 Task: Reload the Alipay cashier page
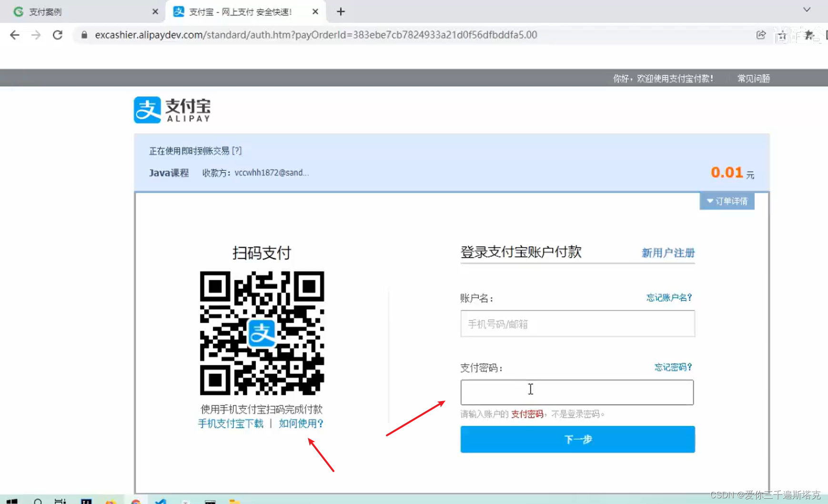[x=58, y=35]
